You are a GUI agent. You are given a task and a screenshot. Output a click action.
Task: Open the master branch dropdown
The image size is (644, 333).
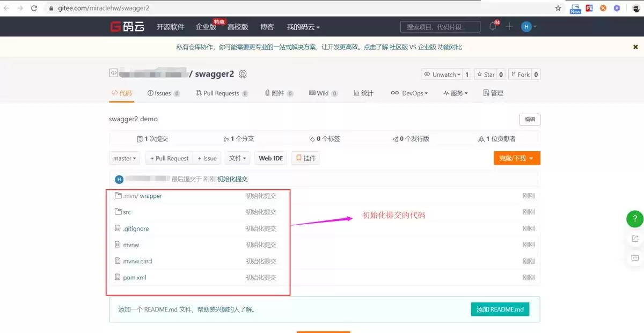(124, 158)
